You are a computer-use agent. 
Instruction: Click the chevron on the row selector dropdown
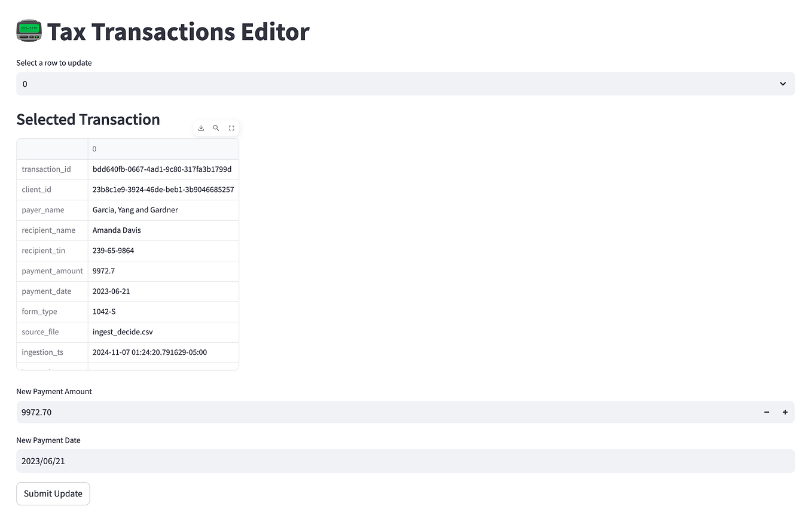(x=783, y=84)
